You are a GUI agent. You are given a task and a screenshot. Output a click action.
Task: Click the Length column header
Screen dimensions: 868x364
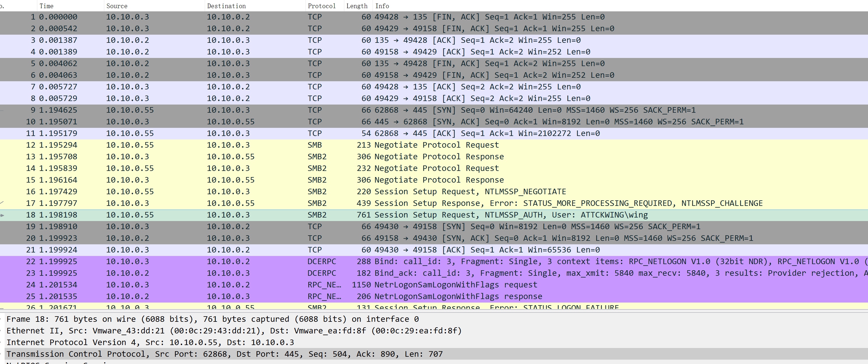(357, 6)
